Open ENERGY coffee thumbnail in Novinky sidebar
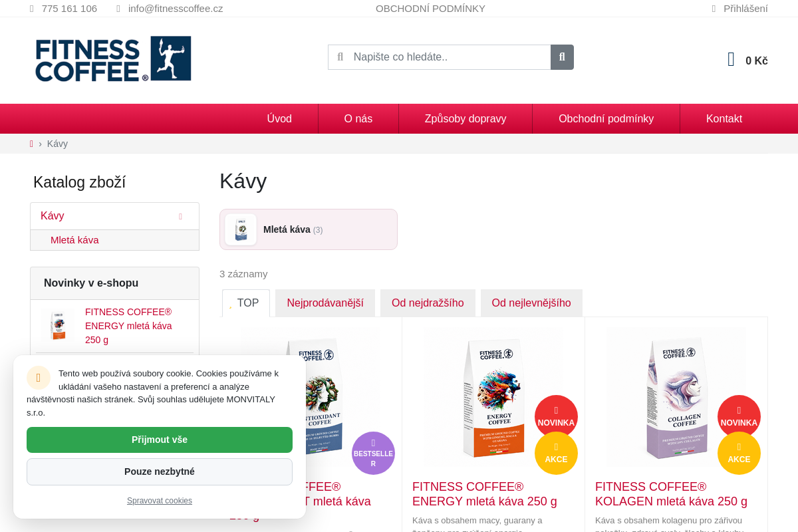 [58, 325]
